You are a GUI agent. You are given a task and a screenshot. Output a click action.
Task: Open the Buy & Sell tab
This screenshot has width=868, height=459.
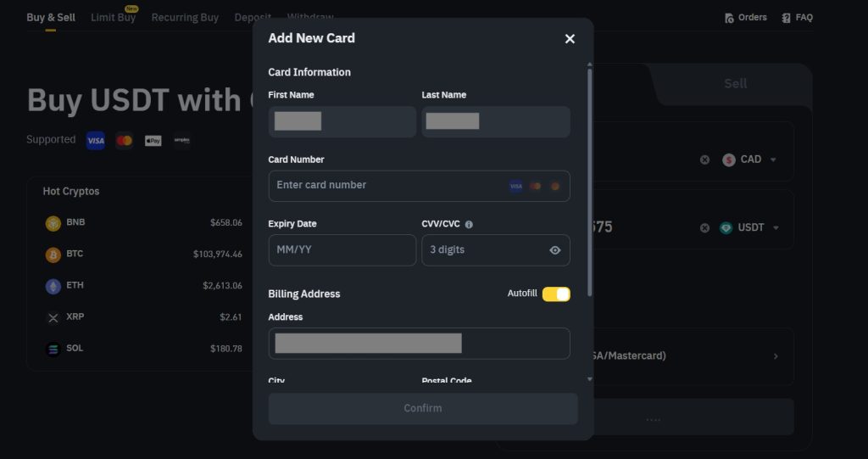[x=50, y=17]
